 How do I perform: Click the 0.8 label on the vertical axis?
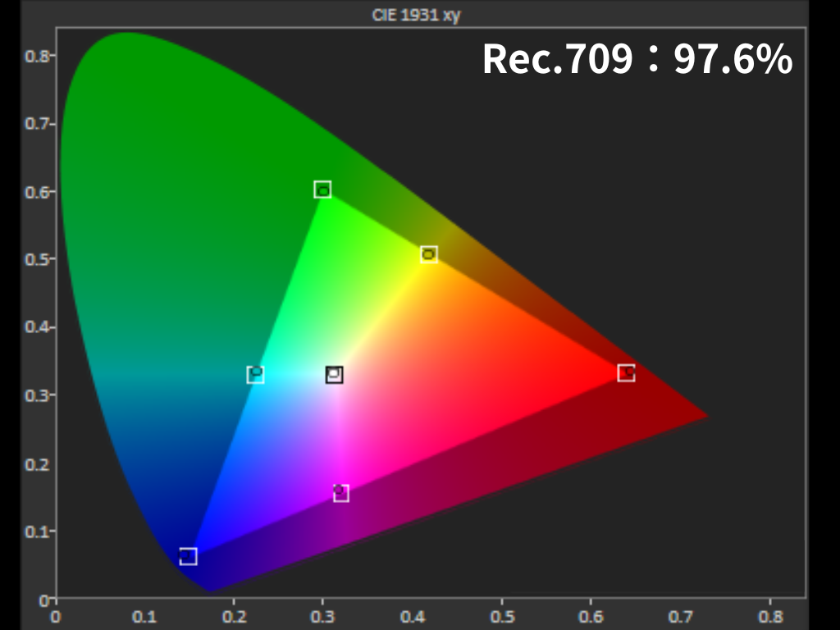36,55
